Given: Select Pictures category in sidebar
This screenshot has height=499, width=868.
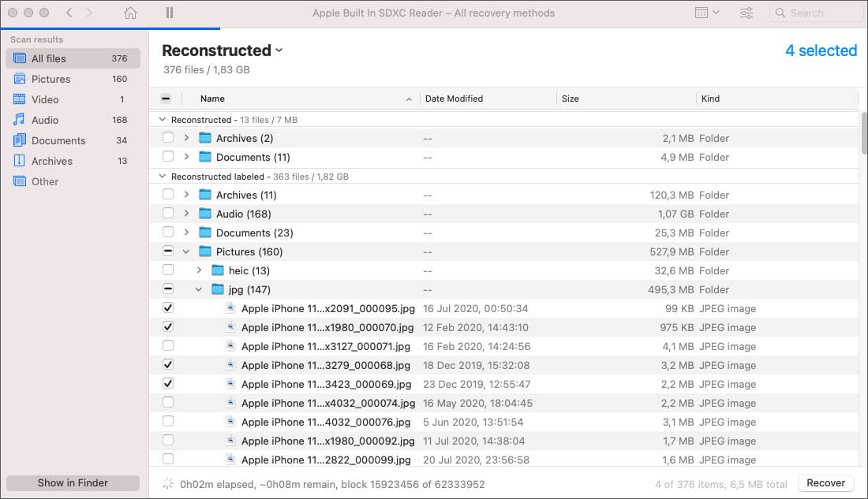Looking at the screenshot, I should (51, 79).
